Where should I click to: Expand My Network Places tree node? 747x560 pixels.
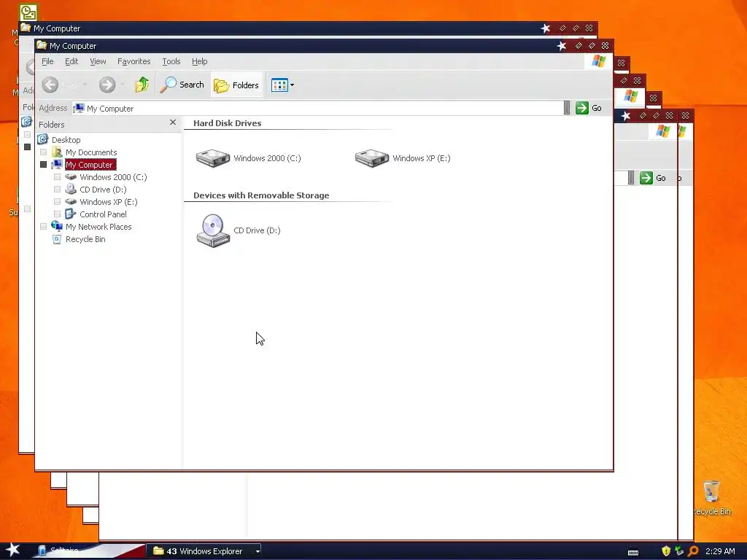pyautogui.click(x=43, y=227)
